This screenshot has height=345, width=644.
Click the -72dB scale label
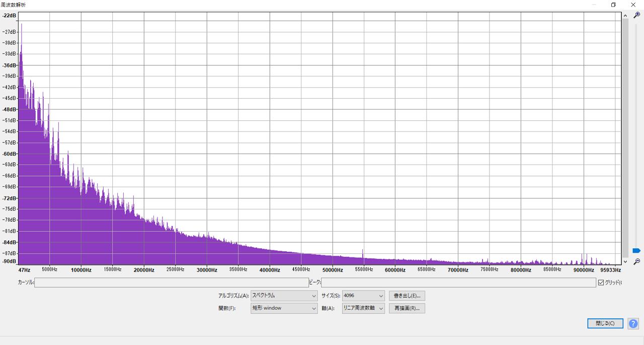[9, 198]
